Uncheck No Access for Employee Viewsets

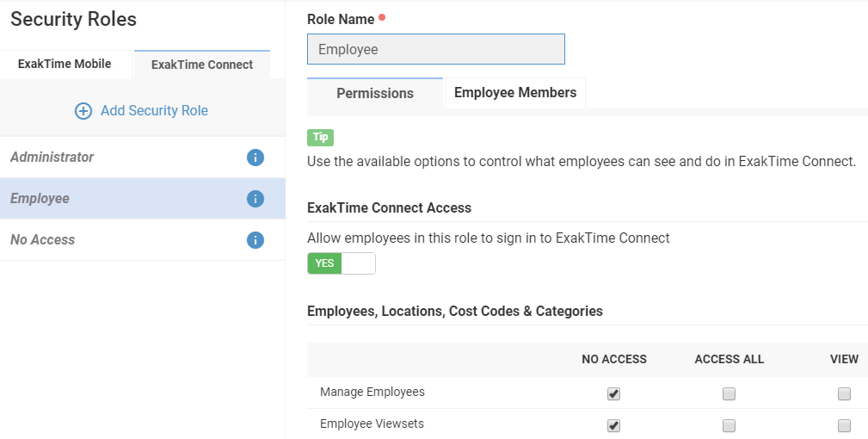614,426
